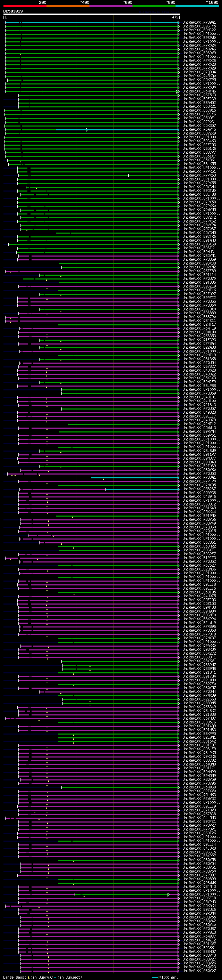Click the cyan ~100% identity legend segment

(x=197, y=6)
